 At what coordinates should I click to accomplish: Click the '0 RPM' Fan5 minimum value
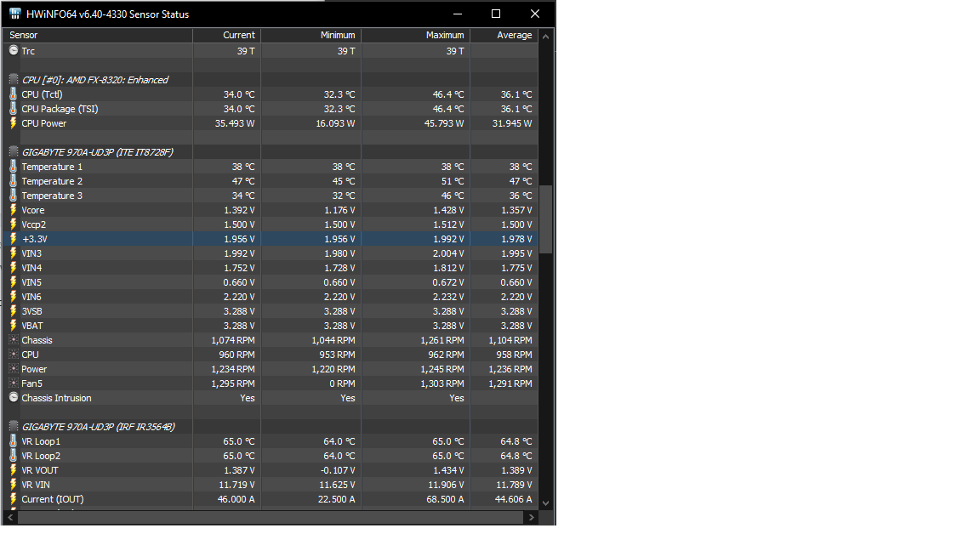tap(342, 383)
